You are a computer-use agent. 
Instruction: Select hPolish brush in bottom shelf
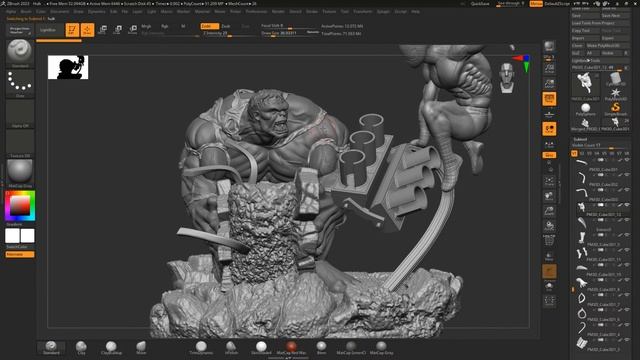click(231, 348)
